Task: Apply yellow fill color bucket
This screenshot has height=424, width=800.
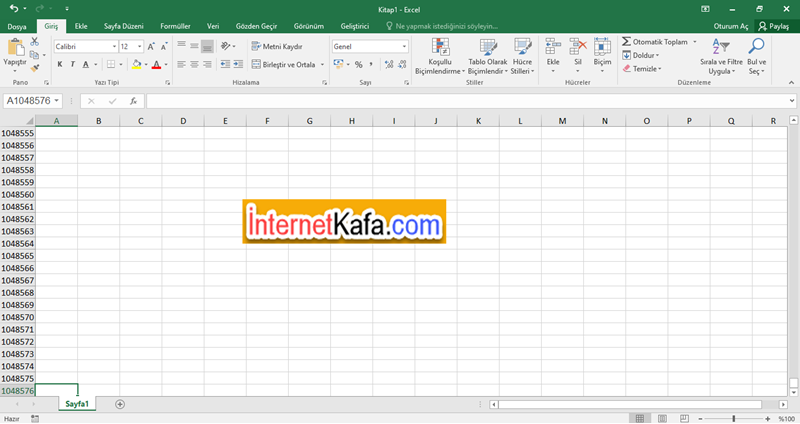Action: coord(136,64)
